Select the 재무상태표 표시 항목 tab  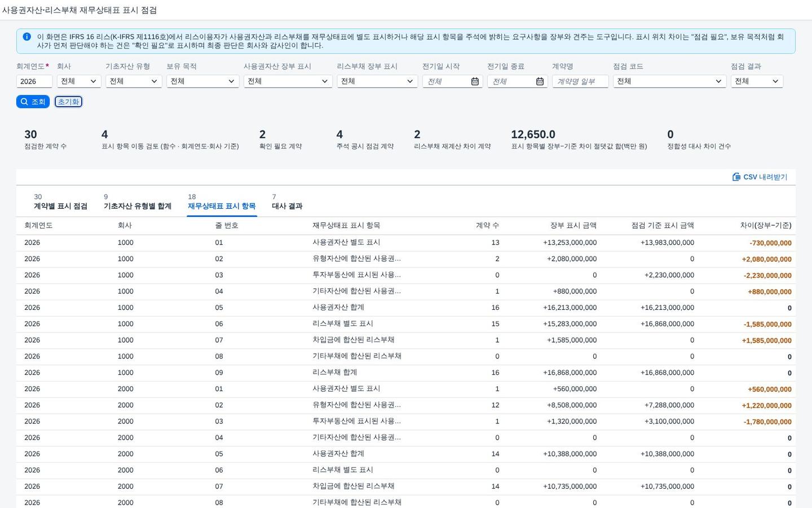coord(222,202)
